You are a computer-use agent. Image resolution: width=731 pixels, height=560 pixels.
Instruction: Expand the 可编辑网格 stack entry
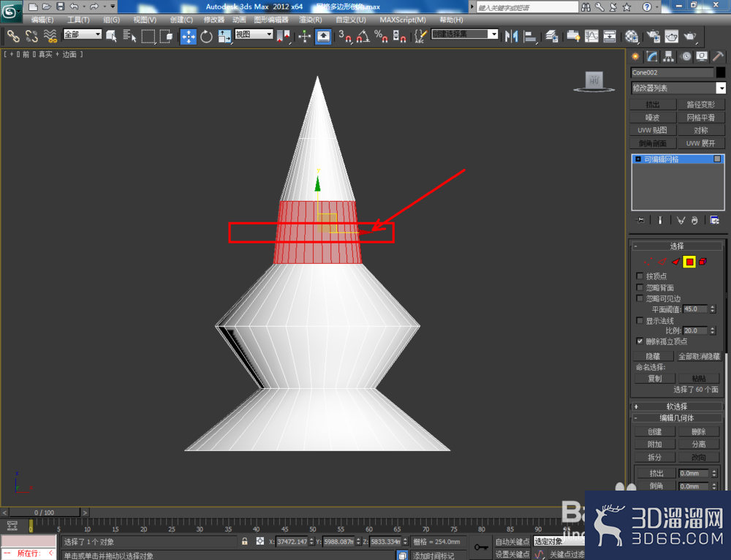click(x=637, y=159)
